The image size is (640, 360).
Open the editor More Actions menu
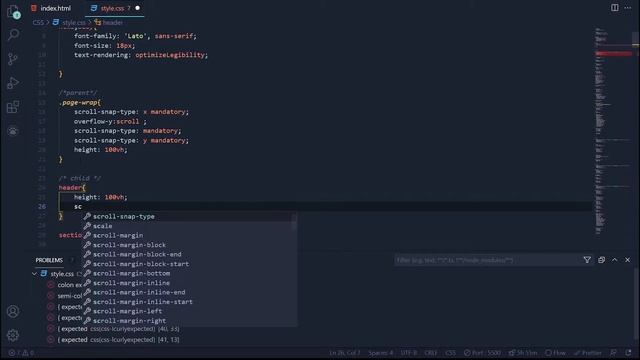pyautogui.click(x=628, y=8)
